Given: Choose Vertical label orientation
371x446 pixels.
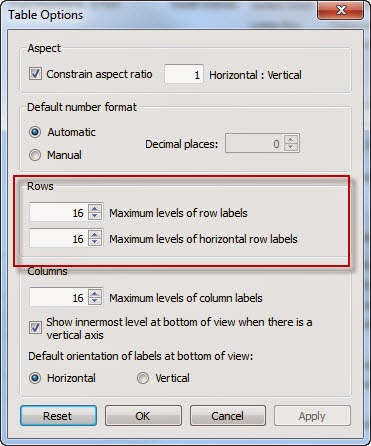Looking at the screenshot, I should (x=143, y=378).
